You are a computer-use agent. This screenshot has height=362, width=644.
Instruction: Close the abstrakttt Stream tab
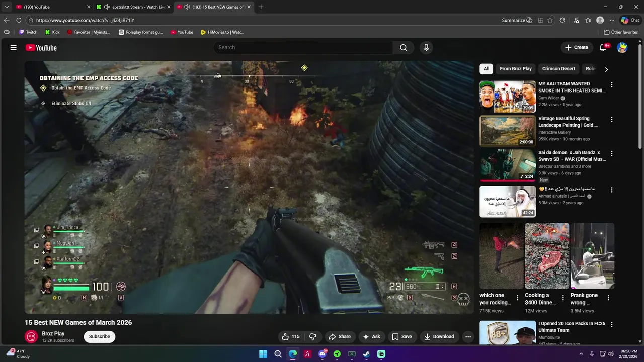pos(169,7)
